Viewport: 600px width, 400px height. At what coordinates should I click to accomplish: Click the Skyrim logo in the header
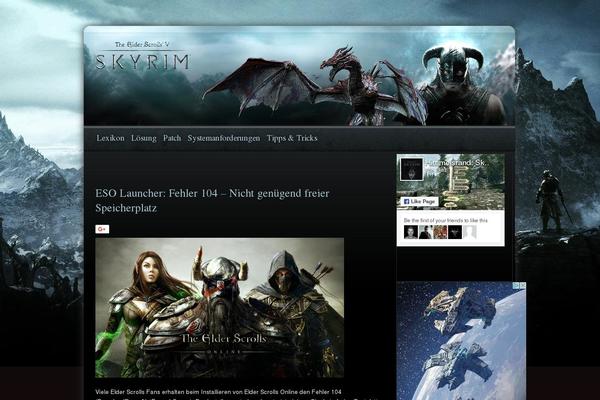point(142,56)
